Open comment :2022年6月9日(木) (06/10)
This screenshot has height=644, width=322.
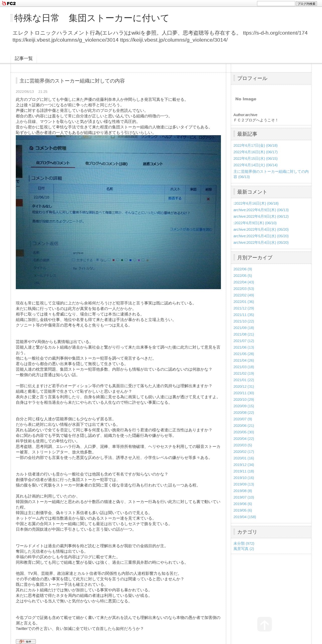tap(255, 223)
